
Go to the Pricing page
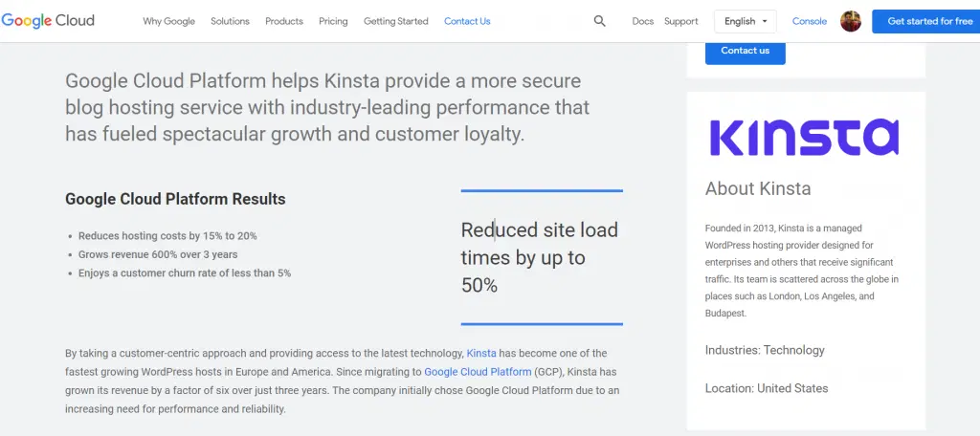pyautogui.click(x=333, y=21)
